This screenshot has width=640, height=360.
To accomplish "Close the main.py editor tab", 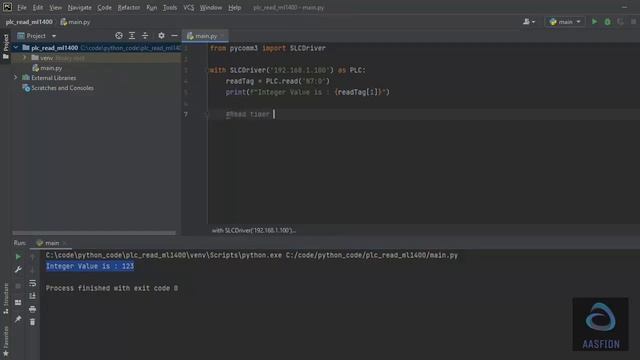I will point(222,36).
